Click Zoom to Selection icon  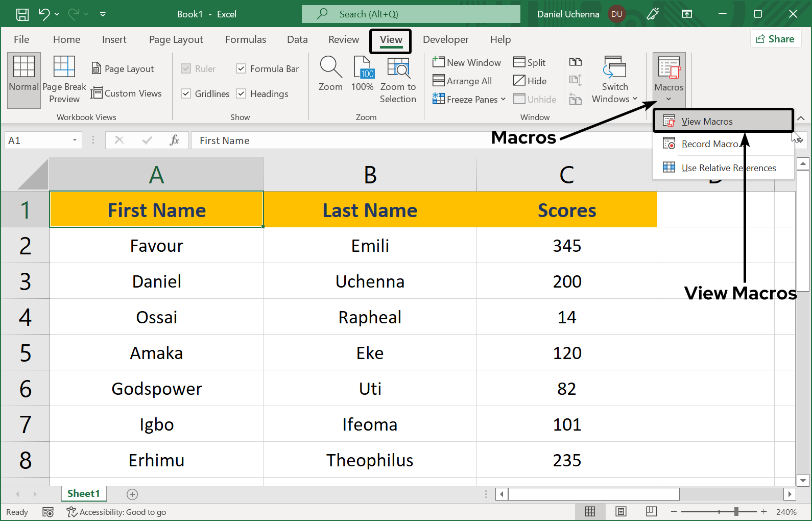tap(398, 67)
